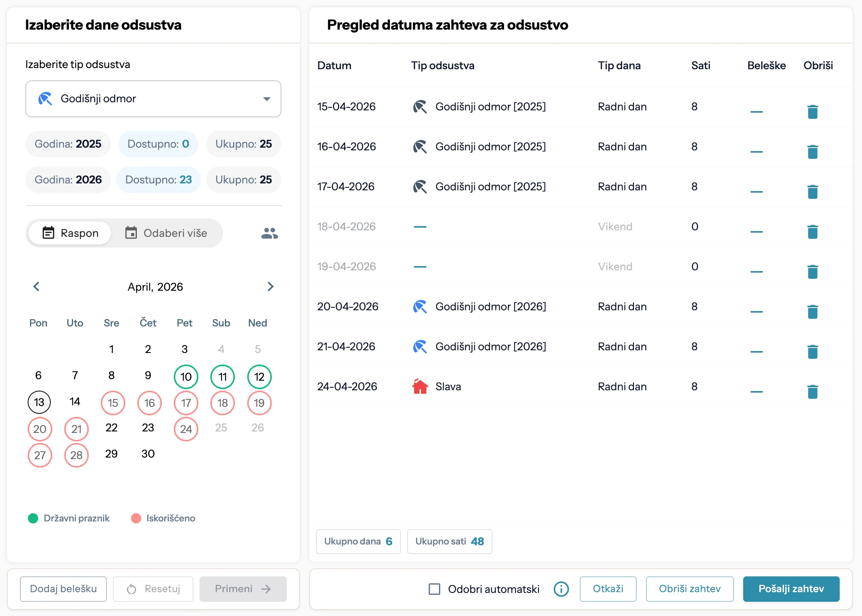Switch to Odaberi više mode

(x=166, y=233)
